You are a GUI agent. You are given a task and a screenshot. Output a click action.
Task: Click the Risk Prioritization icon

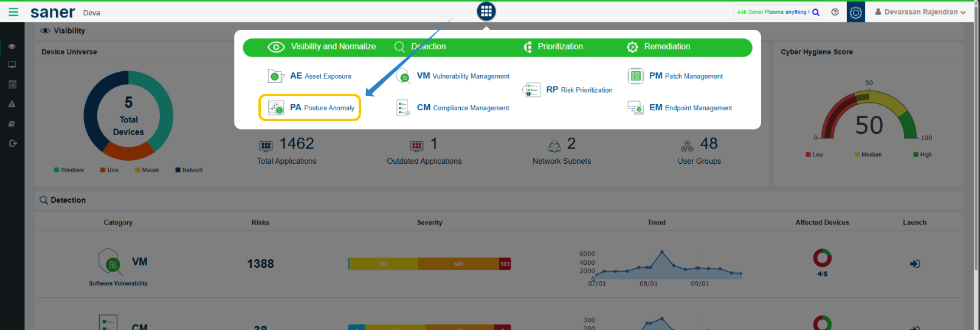point(531,90)
